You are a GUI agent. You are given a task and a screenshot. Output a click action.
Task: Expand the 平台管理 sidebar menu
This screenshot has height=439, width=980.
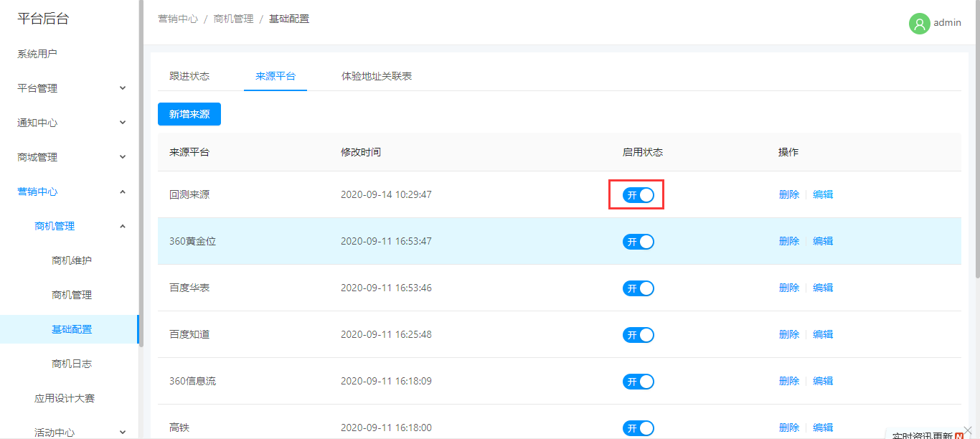(x=70, y=88)
